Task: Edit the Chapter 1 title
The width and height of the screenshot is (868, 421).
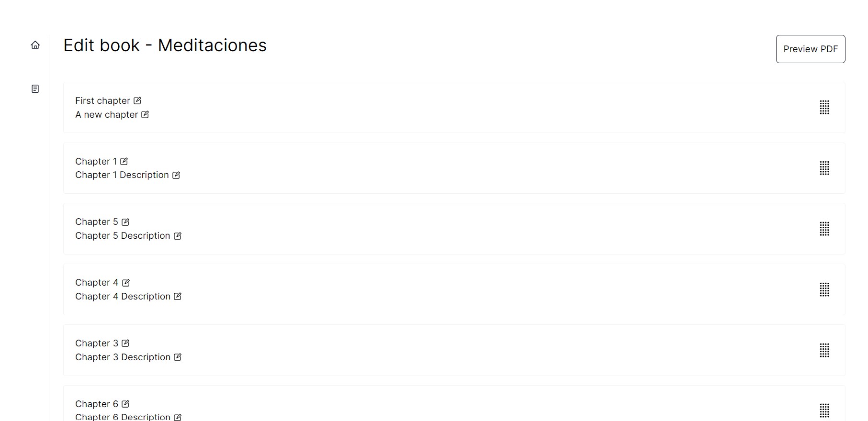Action: click(124, 161)
